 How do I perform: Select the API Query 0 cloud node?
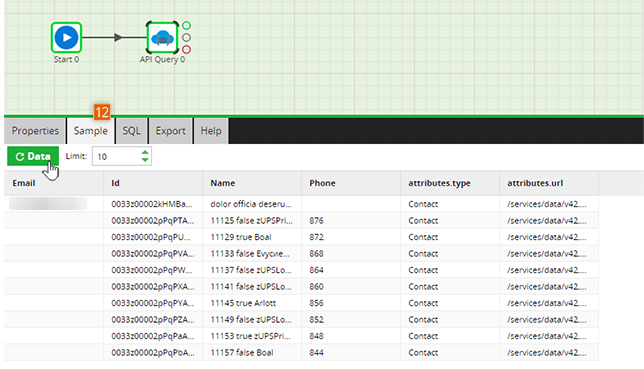point(163,38)
